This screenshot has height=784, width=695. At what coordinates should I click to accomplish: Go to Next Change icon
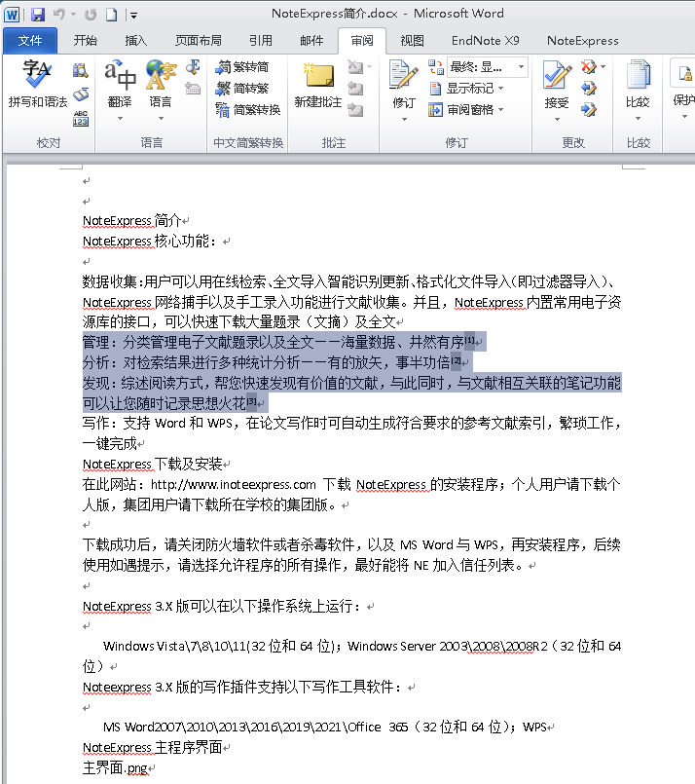(x=589, y=109)
